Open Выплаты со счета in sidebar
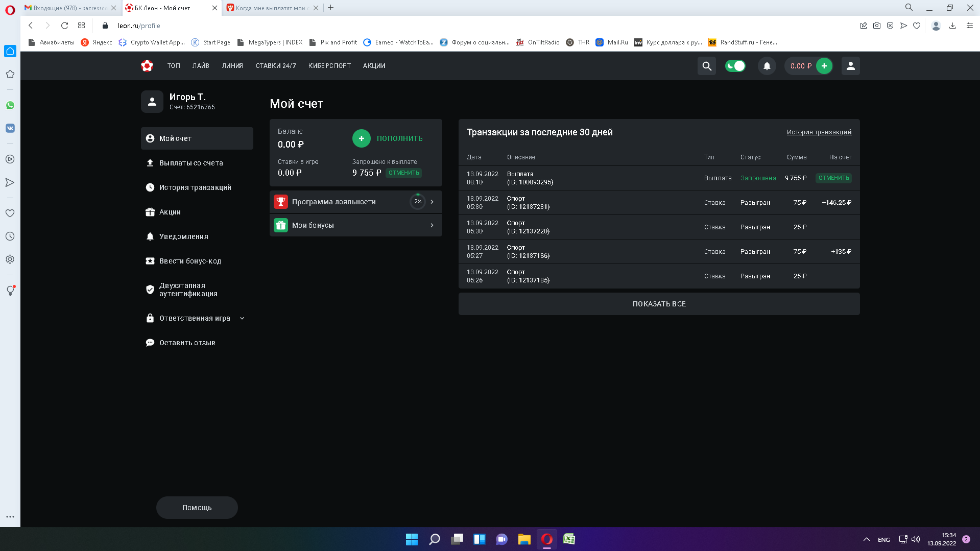This screenshot has height=551, width=980. pos(191,163)
